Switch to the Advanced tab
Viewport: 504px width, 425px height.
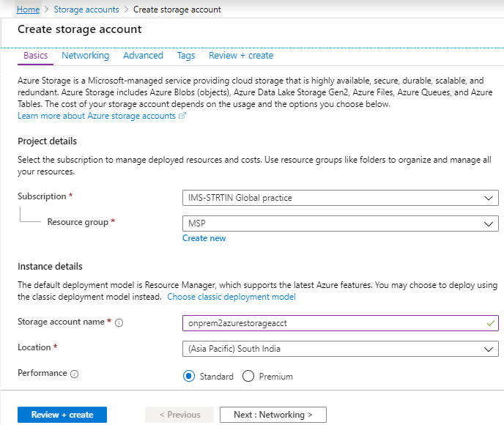point(143,56)
